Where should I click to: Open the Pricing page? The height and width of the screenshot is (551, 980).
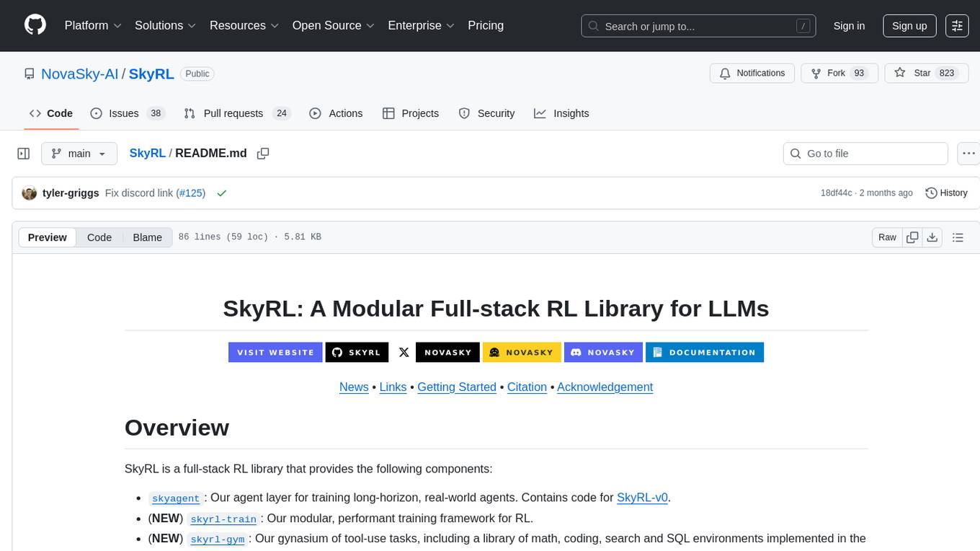pos(486,25)
